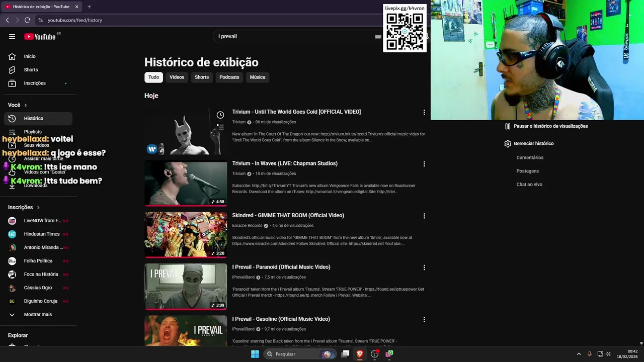The height and width of the screenshot is (362, 644).
Task: Open options menu for Skindred GIMME THAT BOOM
Action: pyautogui.click(x=424, y=216)
